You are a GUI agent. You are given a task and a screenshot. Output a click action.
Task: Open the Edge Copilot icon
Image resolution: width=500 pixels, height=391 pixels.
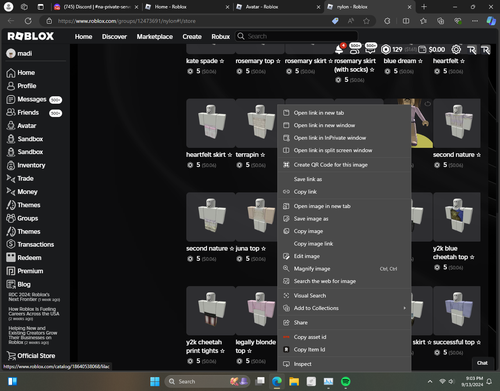491,21
